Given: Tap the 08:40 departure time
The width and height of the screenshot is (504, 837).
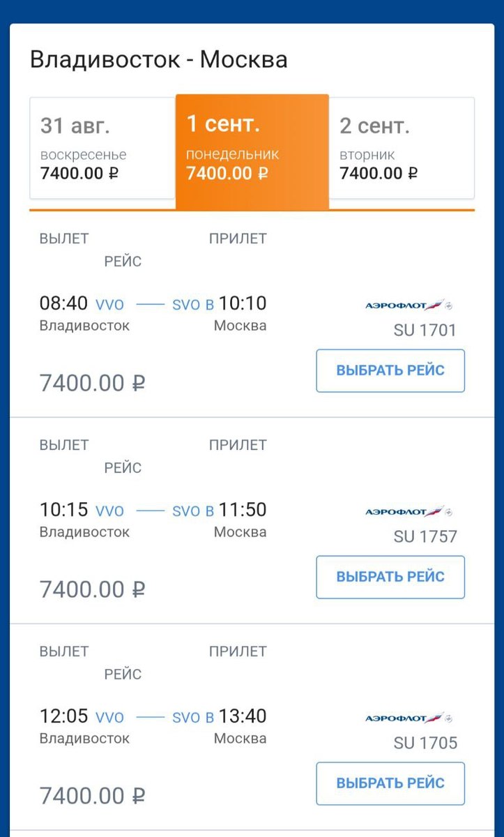Looking at the screenshot, I should pyautogui.click(x=63, y=303).
